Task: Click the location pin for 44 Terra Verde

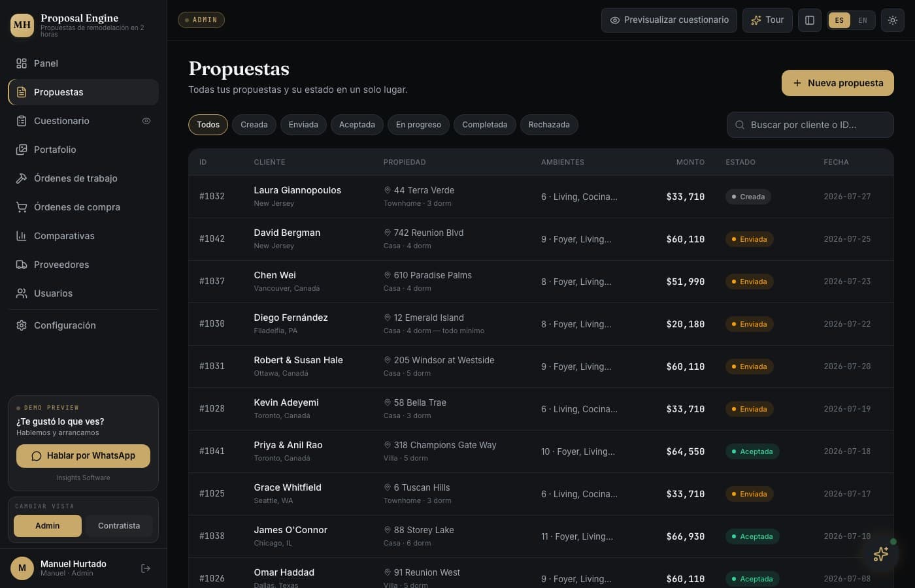Action: coord(388,190)
